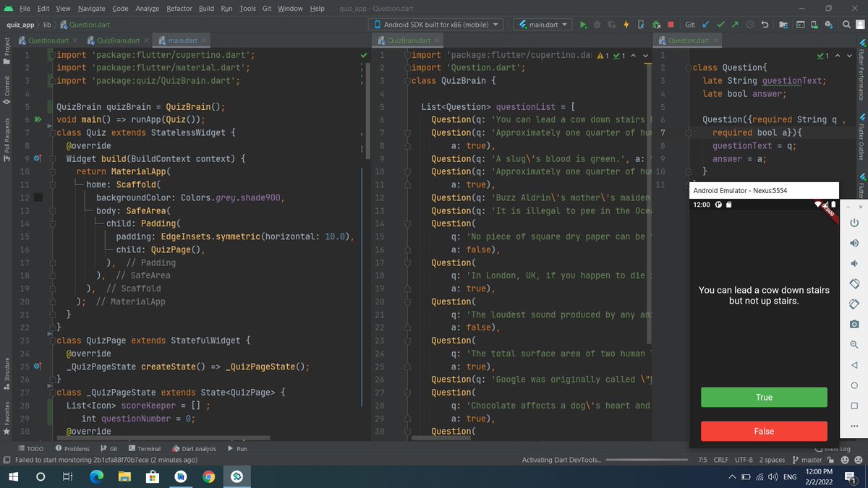The image size is (868, 488).
Task: Trigger Flutter Hot Reload with the lightning icon
Action: click(626, 24)
